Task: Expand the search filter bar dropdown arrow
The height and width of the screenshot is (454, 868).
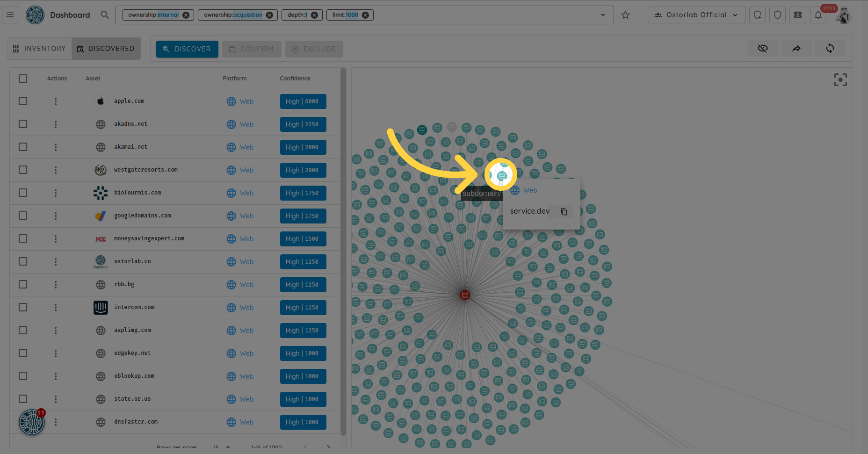Action: 603,15
